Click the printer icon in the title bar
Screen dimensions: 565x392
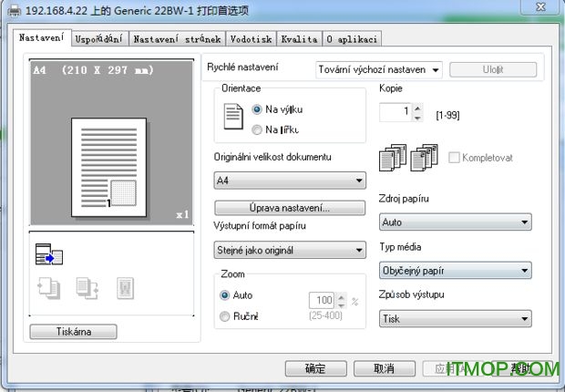[x=15, y=11]
